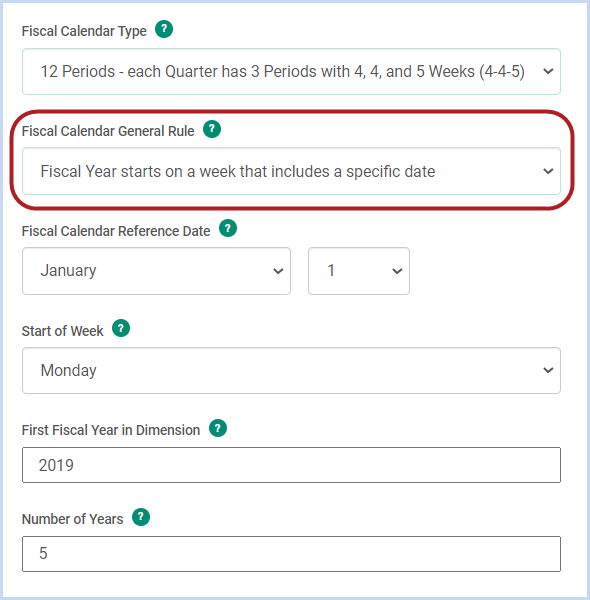Click the Fiscal Calendar Type label
Screen dimensions: 590x600
coord(84,31)
